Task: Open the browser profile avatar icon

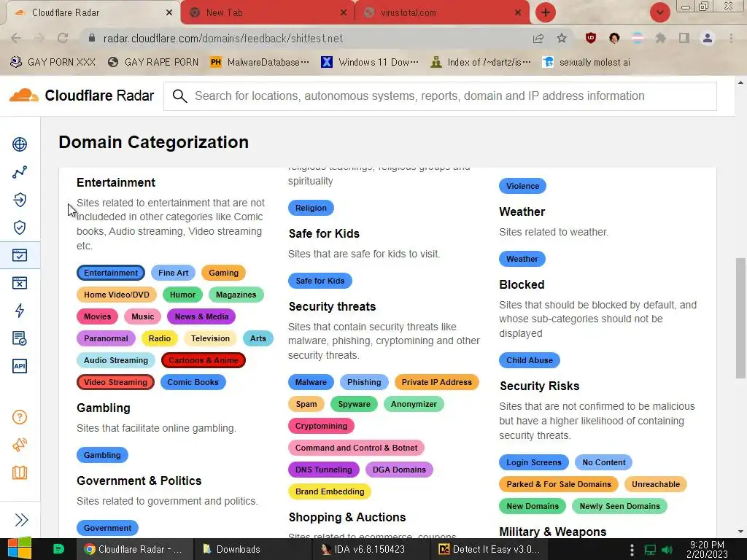Action: [708, 38]
